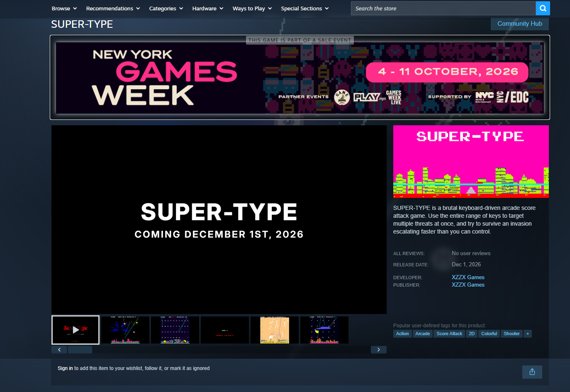
Task: Click the left scroll arrow of thumbnail strip
Action: click(x=59, y=350)
